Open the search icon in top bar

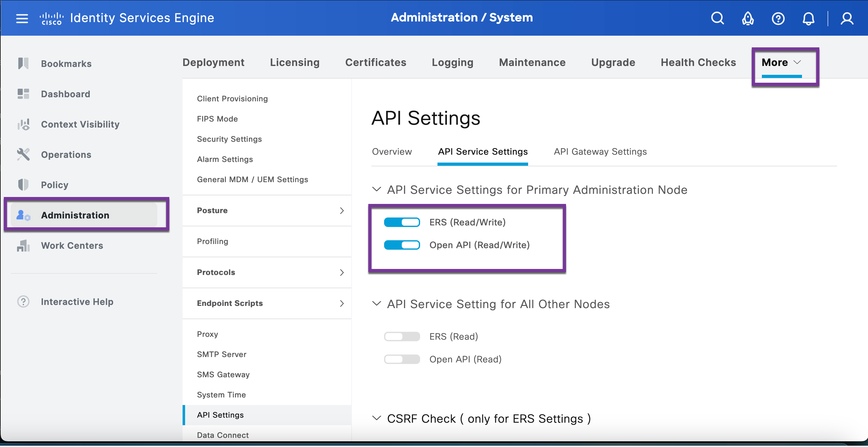point(717,18)
